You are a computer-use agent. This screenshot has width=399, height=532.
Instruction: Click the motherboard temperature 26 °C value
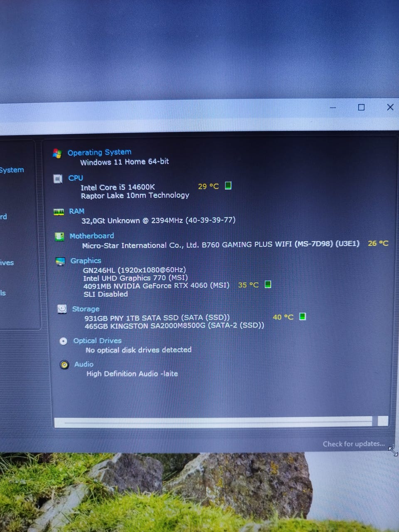(x=378, y=243)
